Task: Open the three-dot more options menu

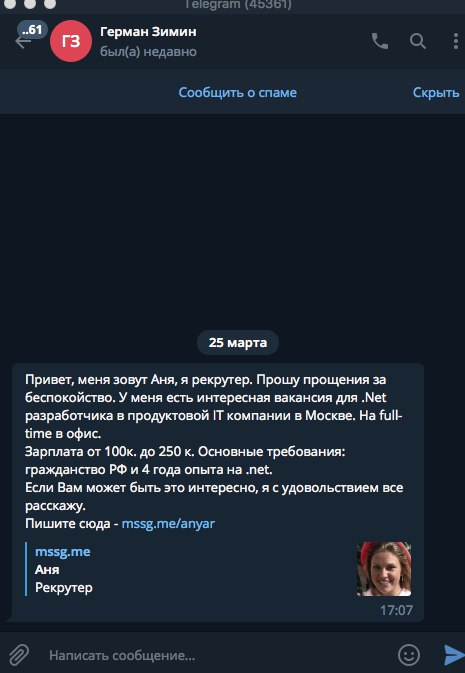Action: (x=456, y=41)
